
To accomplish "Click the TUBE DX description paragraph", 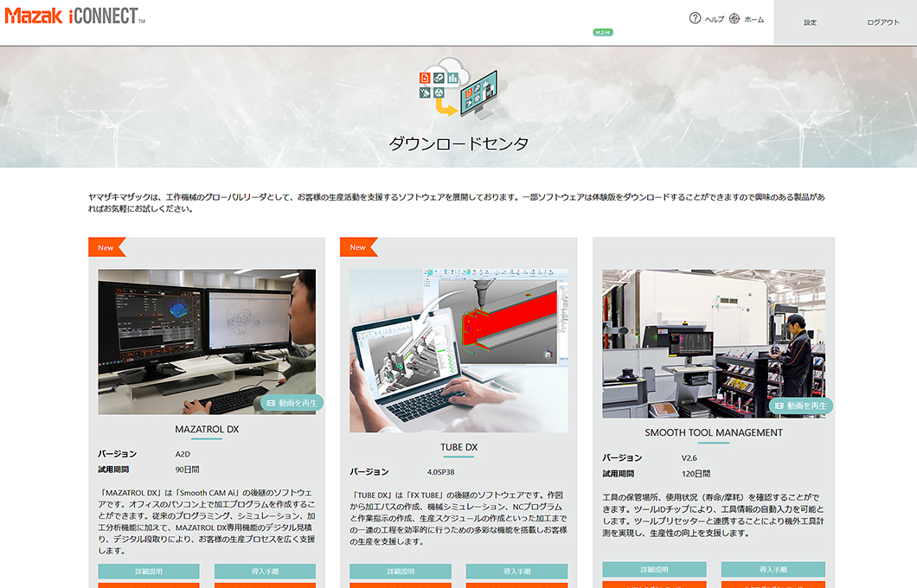I will coord(458,519).
